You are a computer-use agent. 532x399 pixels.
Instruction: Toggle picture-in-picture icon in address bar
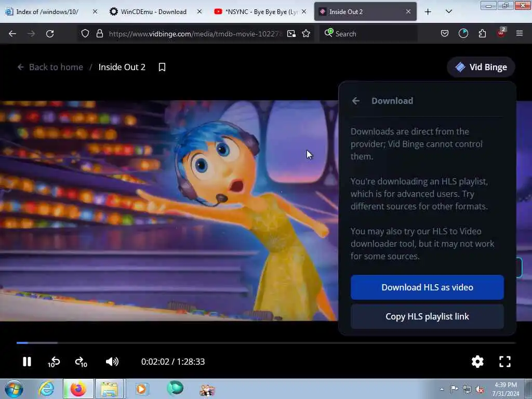coord(291,34)
